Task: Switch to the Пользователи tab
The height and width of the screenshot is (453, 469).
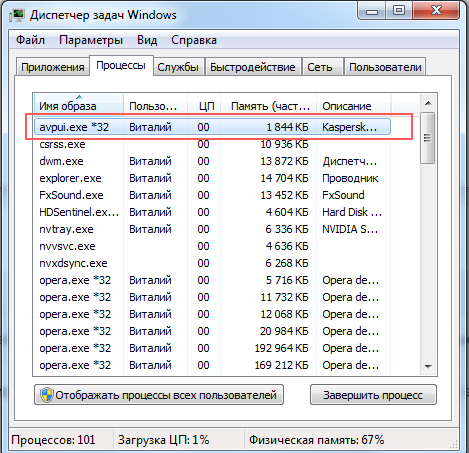Action: (385, 67)
